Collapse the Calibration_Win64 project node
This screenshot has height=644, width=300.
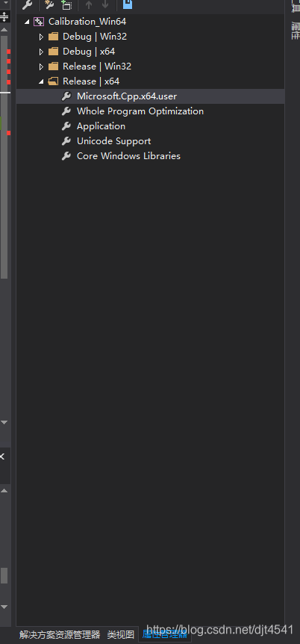(x=27, y=22)
